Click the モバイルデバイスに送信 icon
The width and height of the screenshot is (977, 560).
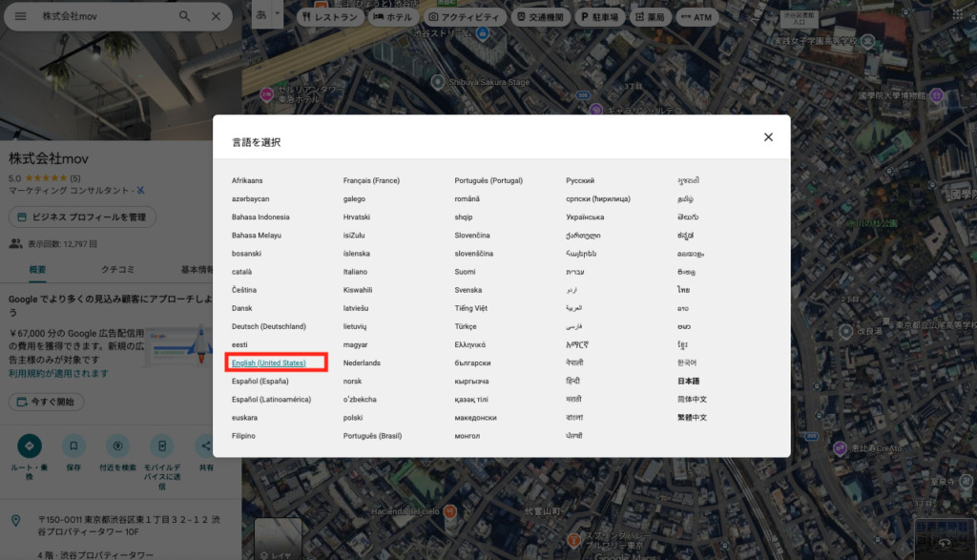(162, 446)
